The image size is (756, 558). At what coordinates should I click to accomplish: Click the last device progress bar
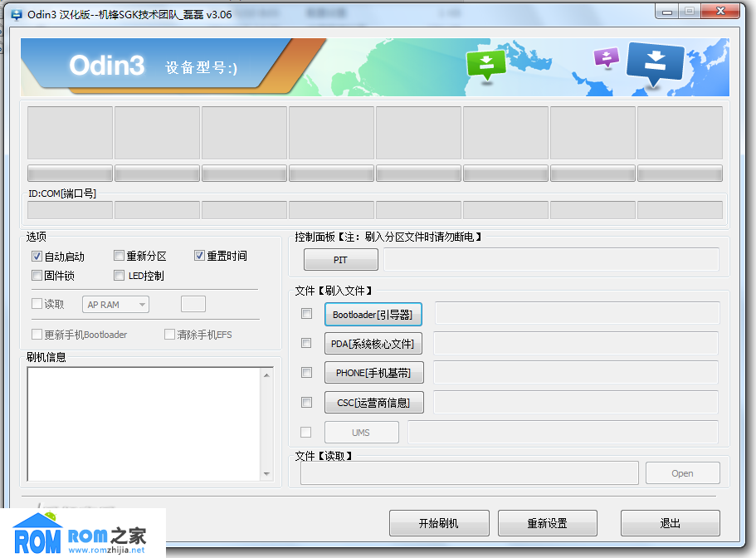coord(680,174)
